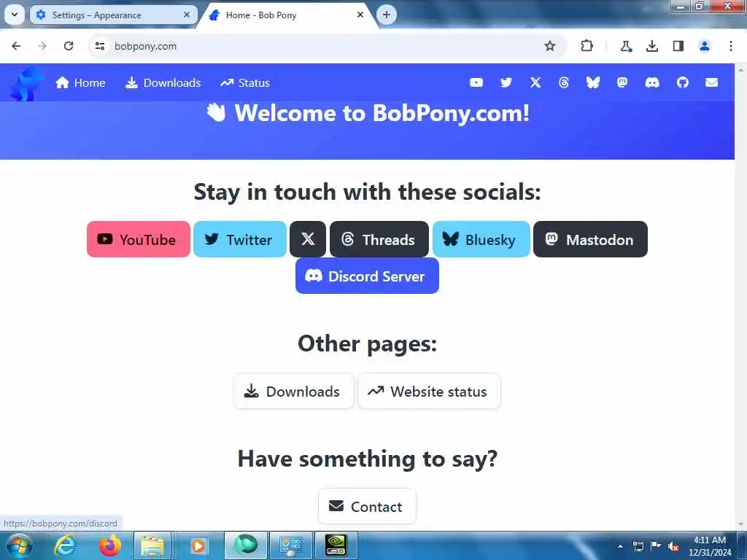Click the email envelope icon in navbar
Image resolution: width=747 pixels, height=560 pixels.
[x=711, y=83]
